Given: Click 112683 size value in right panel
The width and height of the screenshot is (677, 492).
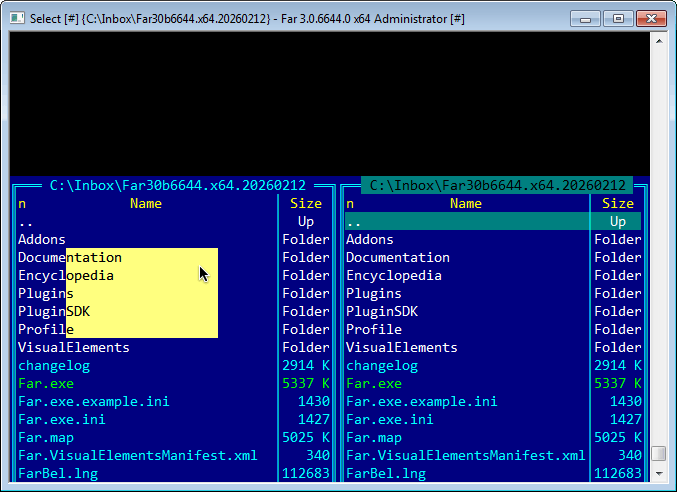Looking at the screenshot, I should click(x=618, y=474).
